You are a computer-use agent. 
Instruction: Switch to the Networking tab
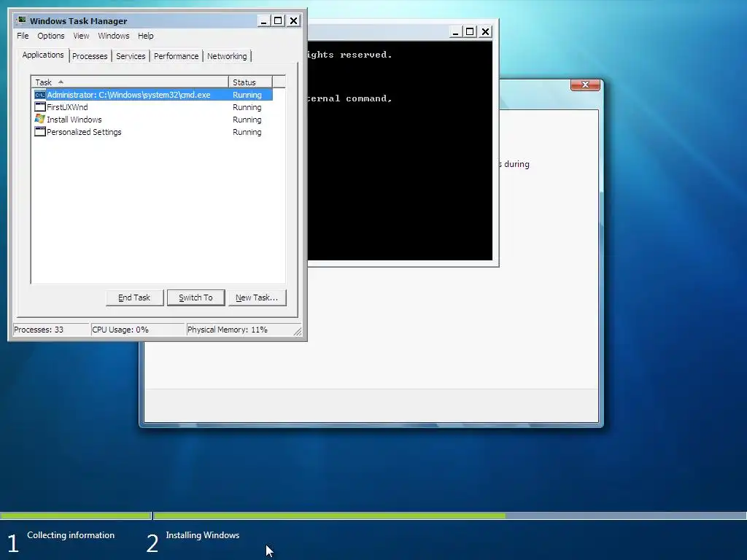pos(228,56)
